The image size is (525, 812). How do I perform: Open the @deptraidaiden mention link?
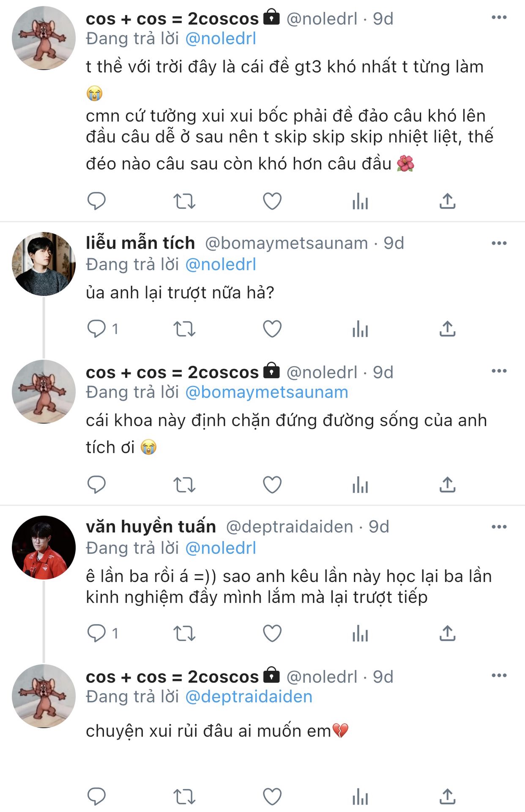249,697
